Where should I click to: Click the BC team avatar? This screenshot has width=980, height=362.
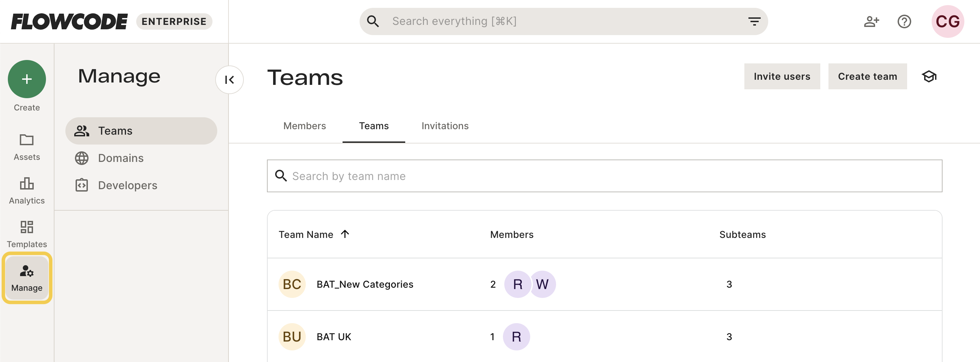[292, 284]
